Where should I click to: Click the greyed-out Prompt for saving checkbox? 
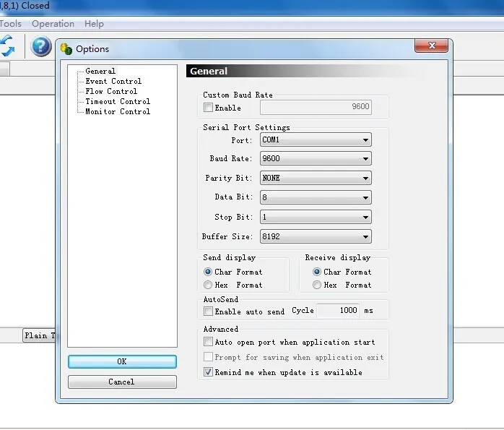click(x=208, y=357)
